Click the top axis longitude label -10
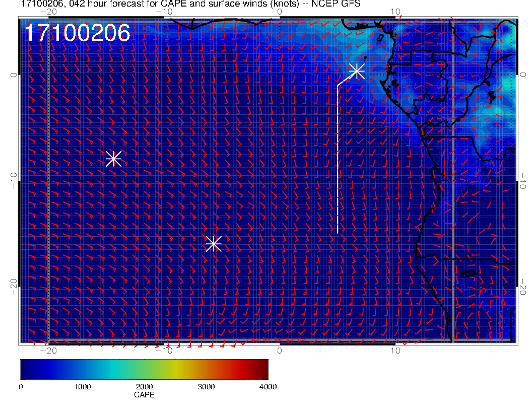Screen dimensions: 532x411 pyautogui.click(x=164, y=12)
